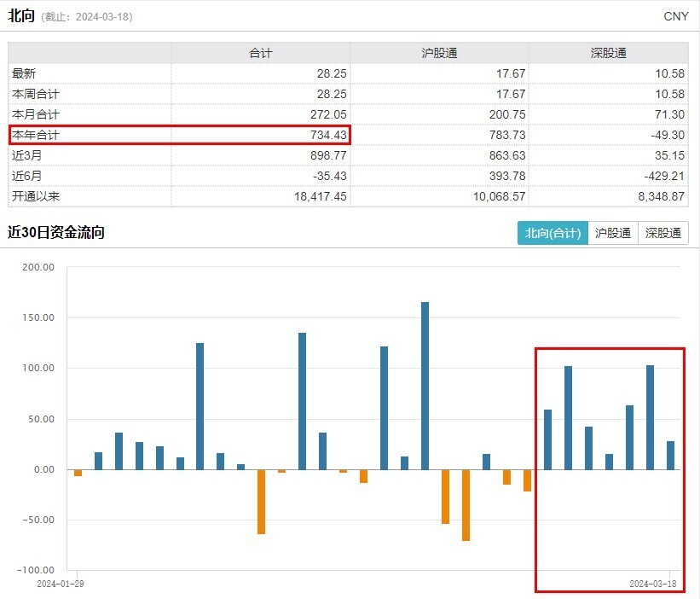Click the 合计 column header
The image size is (700, 599).
[261, 53]
